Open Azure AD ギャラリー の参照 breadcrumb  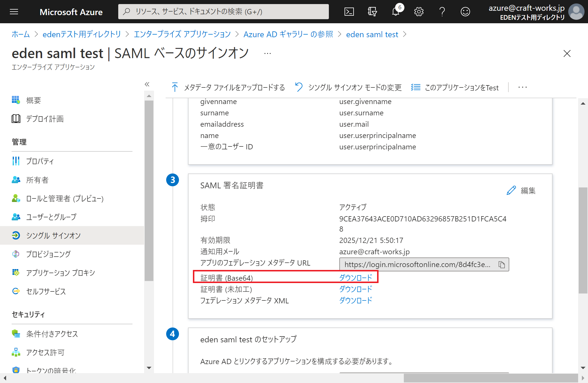pyautogui.click(x=288, y=34)
